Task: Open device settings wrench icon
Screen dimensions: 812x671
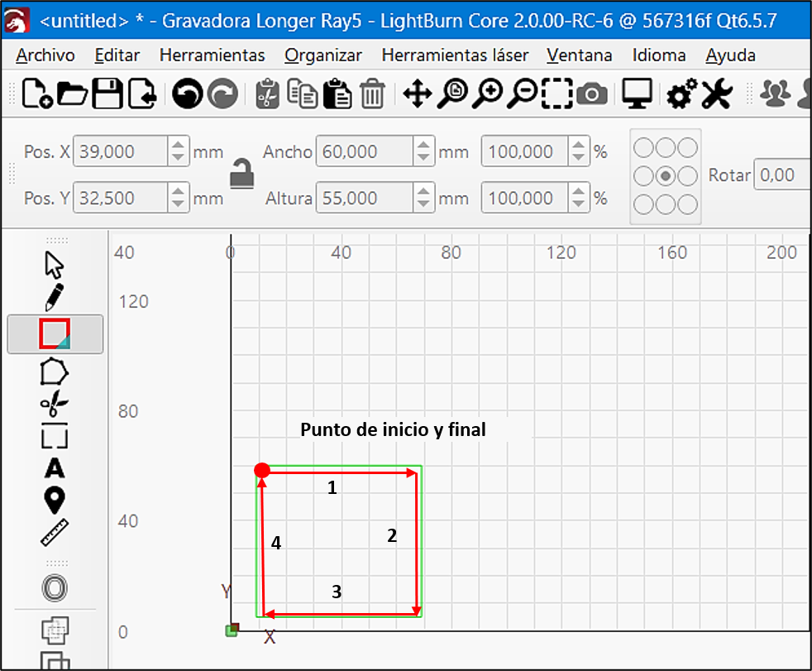Action: pos(717,93)
